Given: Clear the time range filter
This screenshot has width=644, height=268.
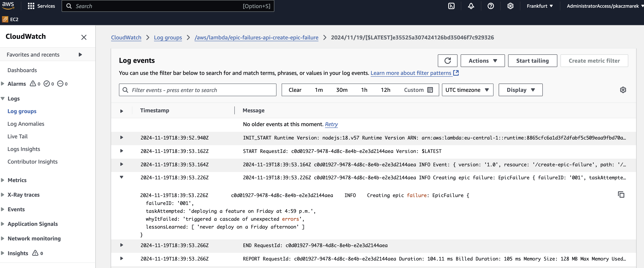Looking at the screenshot, I should click(295, 90).
